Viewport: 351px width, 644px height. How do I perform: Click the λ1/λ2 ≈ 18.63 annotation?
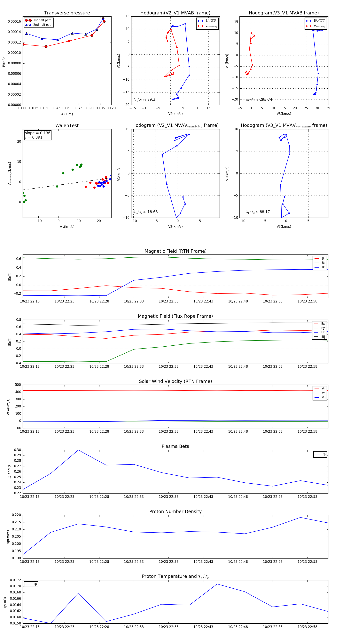(146, 212)
